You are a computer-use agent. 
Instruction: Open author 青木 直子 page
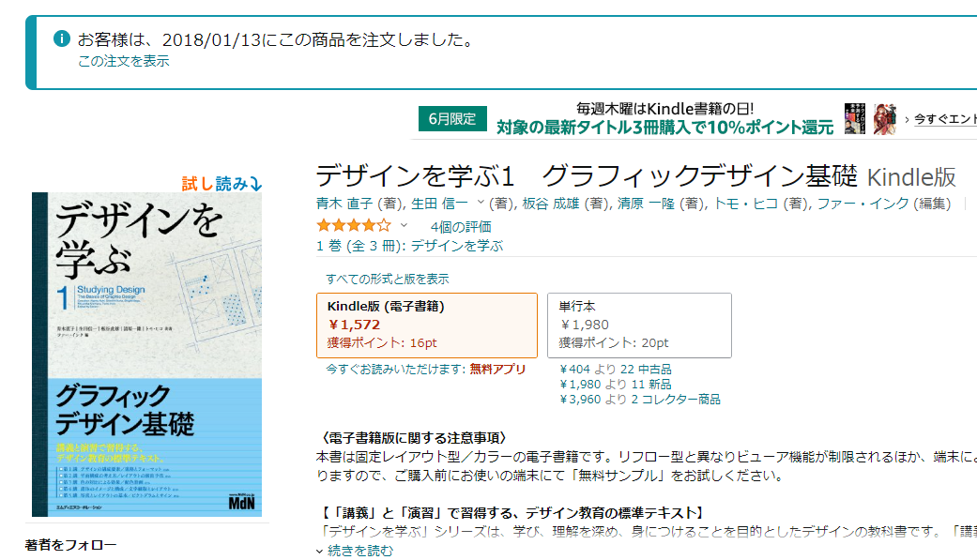pyautogui.click(x=344, y=204)
